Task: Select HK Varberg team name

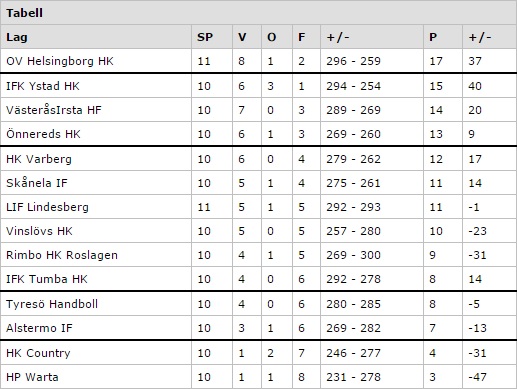Action: click(39, 159)
